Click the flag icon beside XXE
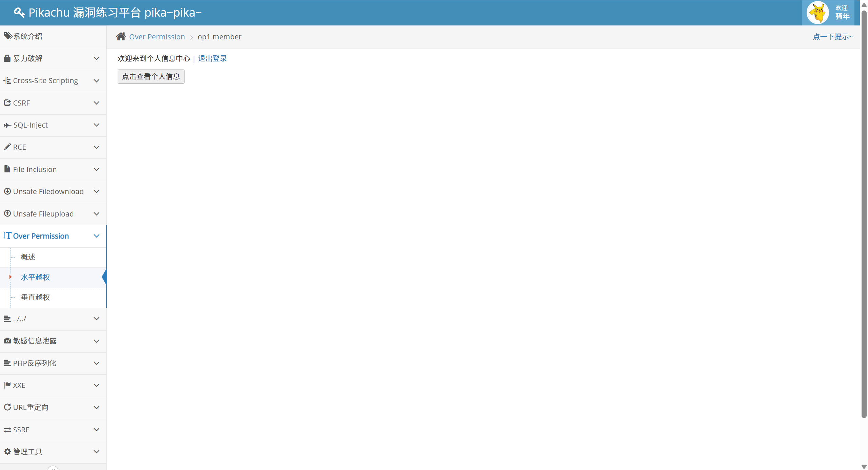The image size is (868, 470). tap(7, 385)
